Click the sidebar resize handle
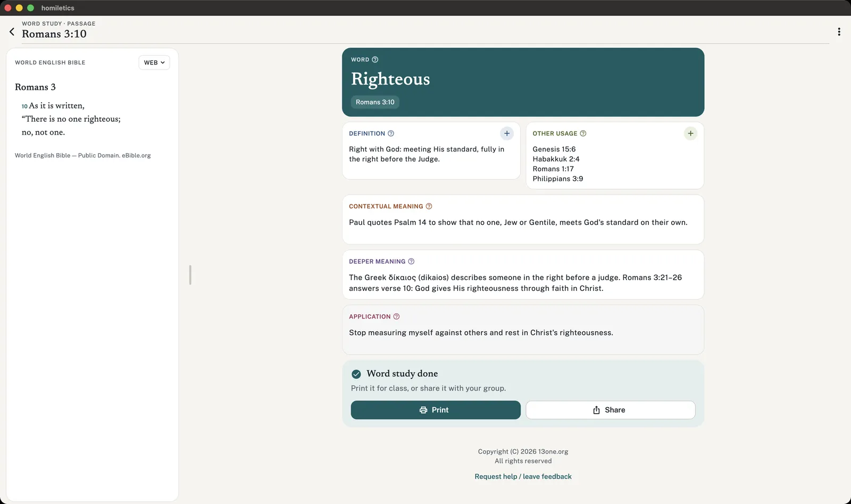The image size is (851, 504). tap(190, 275)
